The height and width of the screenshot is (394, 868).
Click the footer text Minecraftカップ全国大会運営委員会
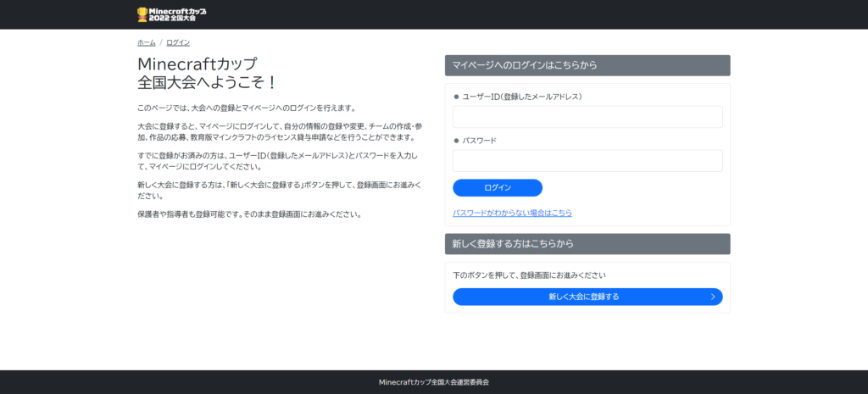tap(433, 382)
